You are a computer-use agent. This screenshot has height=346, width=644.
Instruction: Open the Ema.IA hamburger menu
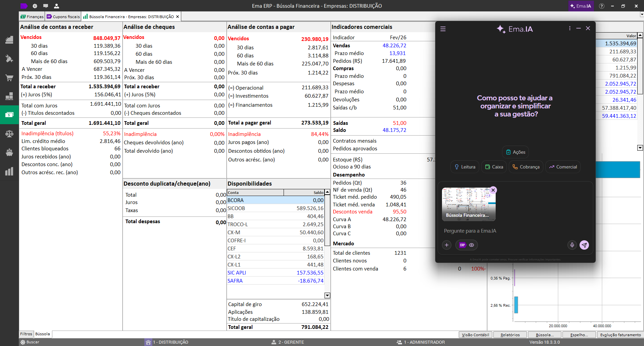click(443, 29)
